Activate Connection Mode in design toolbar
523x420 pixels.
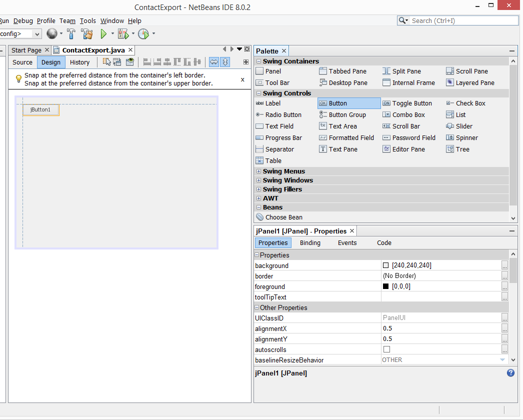pos(117,62)
